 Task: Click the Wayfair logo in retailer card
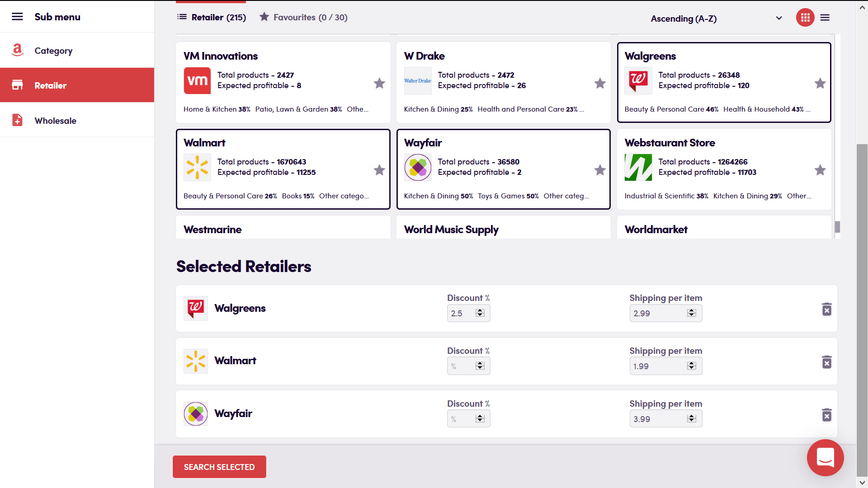tap(418, 167)
